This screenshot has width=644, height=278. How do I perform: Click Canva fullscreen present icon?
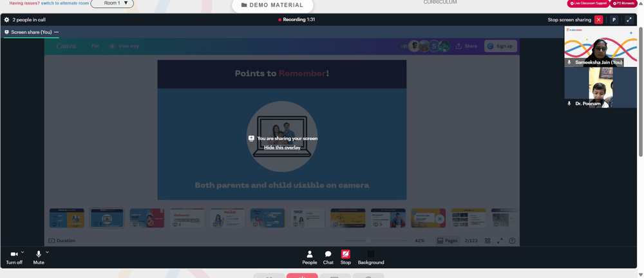(x=500, y=241)
